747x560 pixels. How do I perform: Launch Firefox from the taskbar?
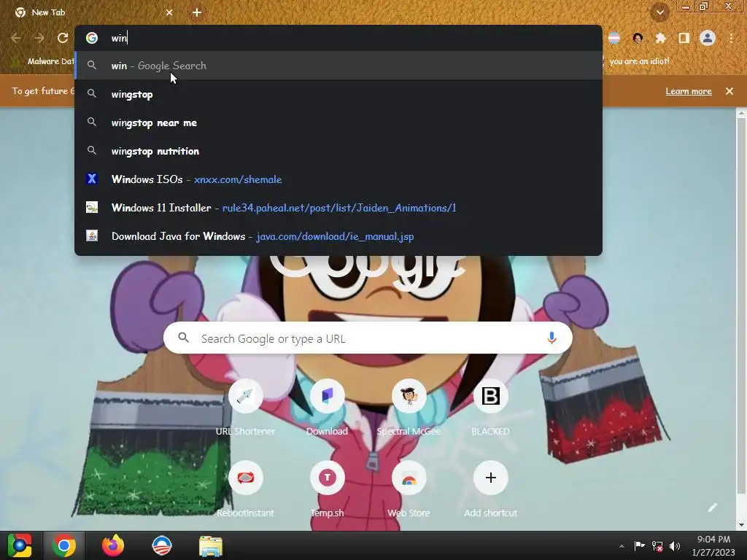[x=113, y=545]
